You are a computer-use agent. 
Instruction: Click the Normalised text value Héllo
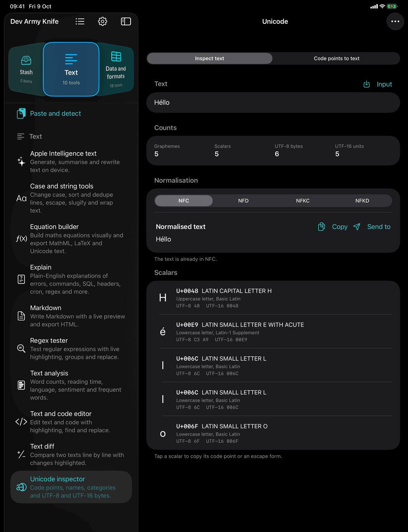[164, 239]
